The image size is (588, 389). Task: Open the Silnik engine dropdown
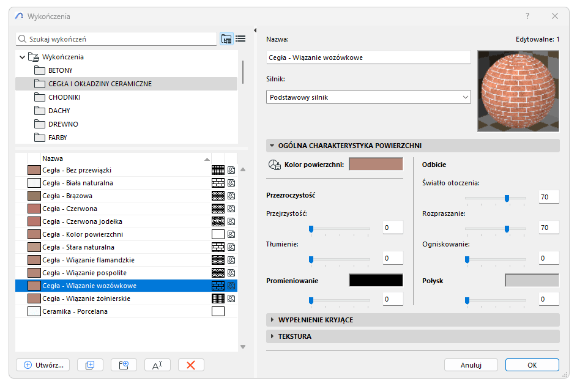click(x=368, y=97)
